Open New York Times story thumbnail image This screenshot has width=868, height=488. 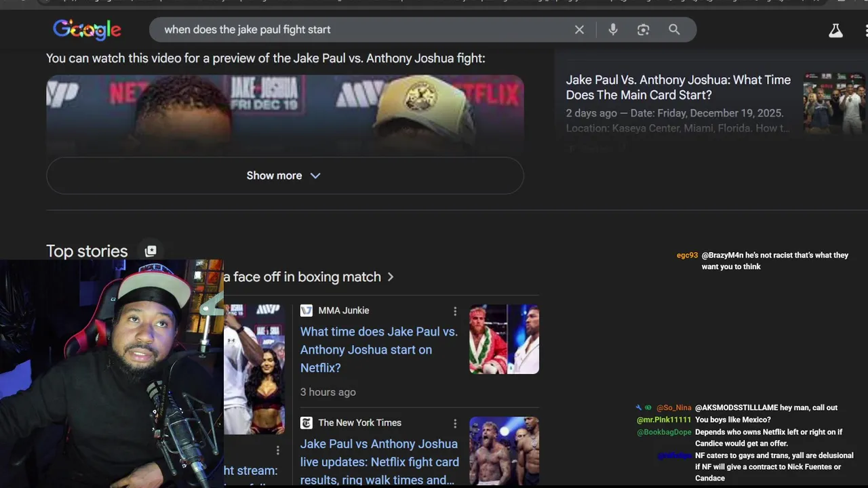pyautogui.click(x=504, y=451)
